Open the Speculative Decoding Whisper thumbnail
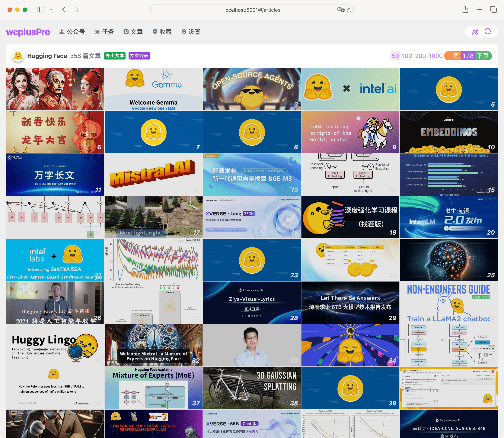The height and width of the screenshot is (438, 504). pos(153,303)
